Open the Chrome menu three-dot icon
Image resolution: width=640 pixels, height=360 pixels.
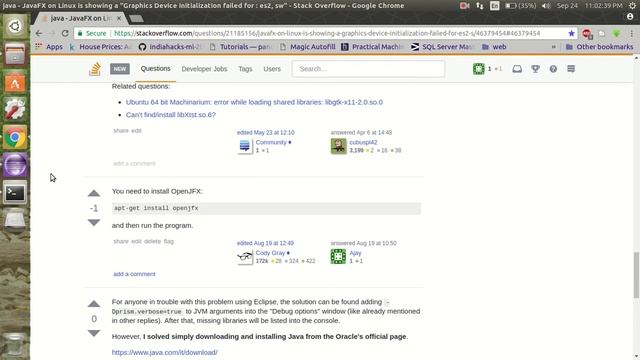point(632,33)
